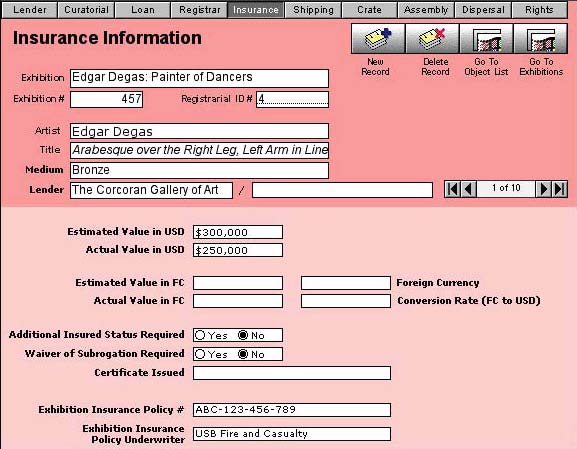This screenshot has width=577, height=449.
Task: Click the Title field with Arabesque
Action: (199, 150)
